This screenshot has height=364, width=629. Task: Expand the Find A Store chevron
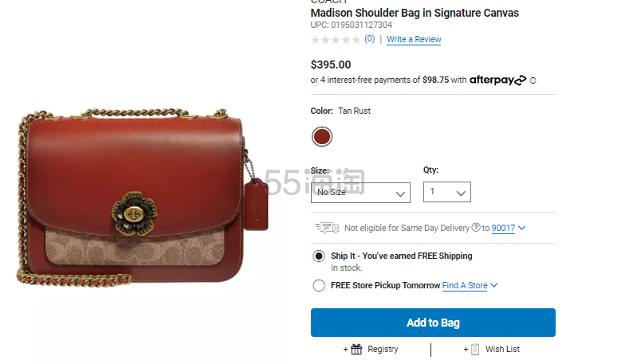pyautogui.click(x=493, y=285)
